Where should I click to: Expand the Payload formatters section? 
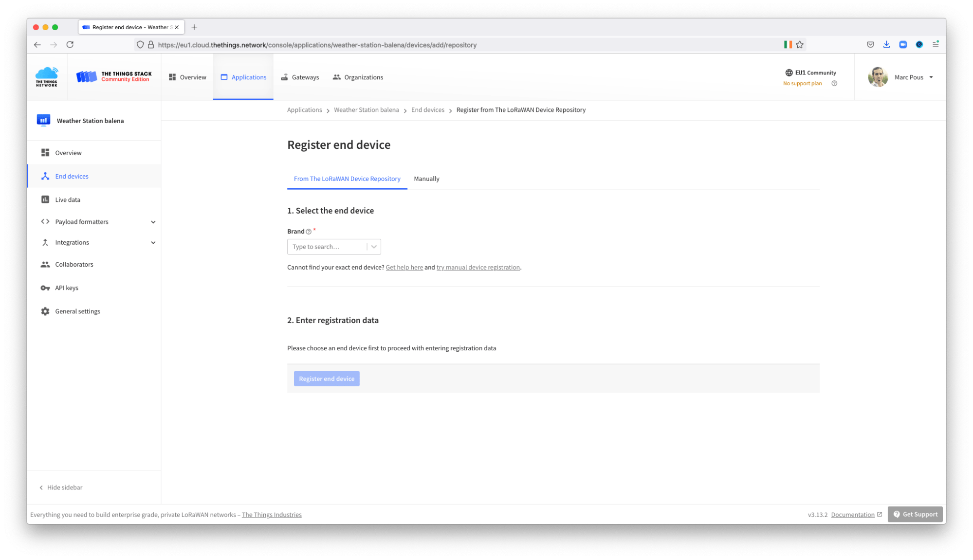(x=154, y=221)
